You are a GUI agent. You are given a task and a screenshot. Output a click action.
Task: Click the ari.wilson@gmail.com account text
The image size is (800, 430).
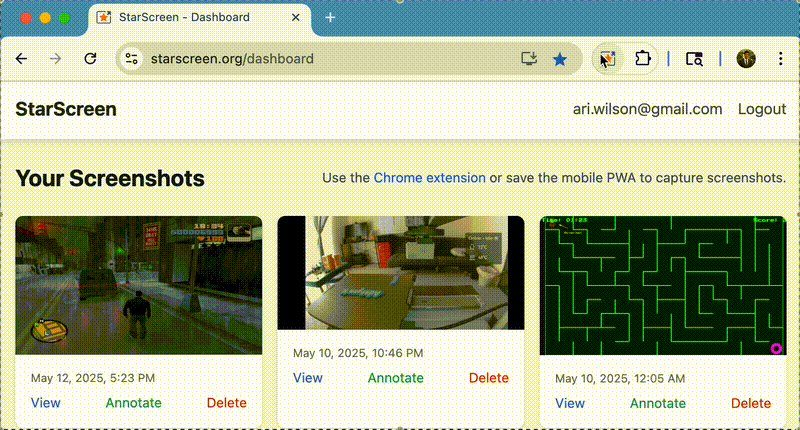pyautogui.click(x=647, y=109)
